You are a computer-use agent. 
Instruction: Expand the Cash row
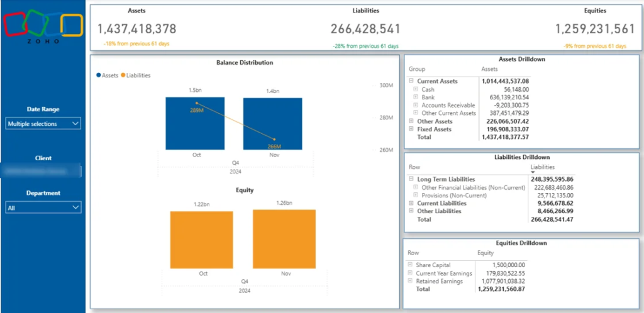click(416, 89)
